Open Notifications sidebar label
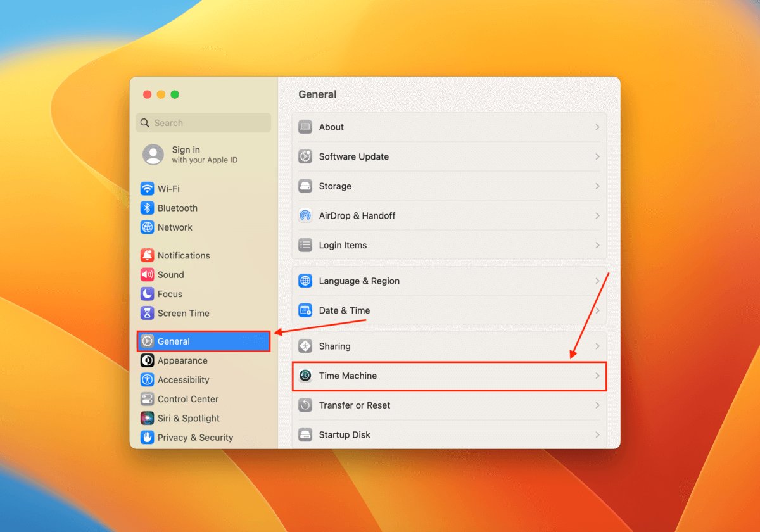This screenshot has height=532, width=760. click(x=184, y=255)
